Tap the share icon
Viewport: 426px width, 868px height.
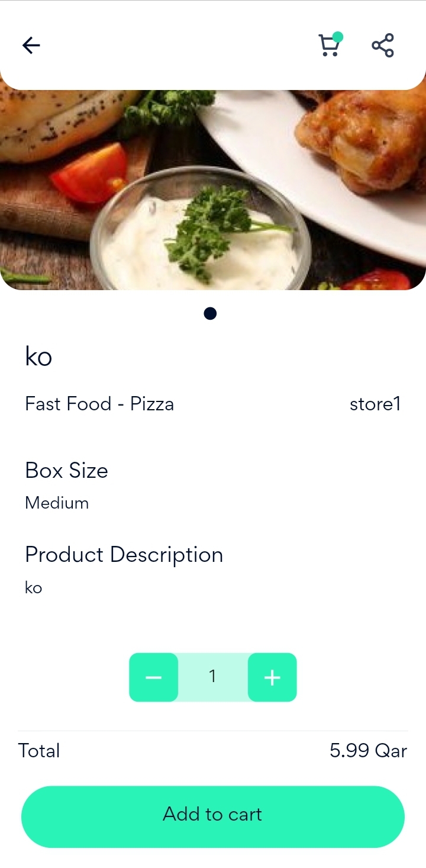383,46
